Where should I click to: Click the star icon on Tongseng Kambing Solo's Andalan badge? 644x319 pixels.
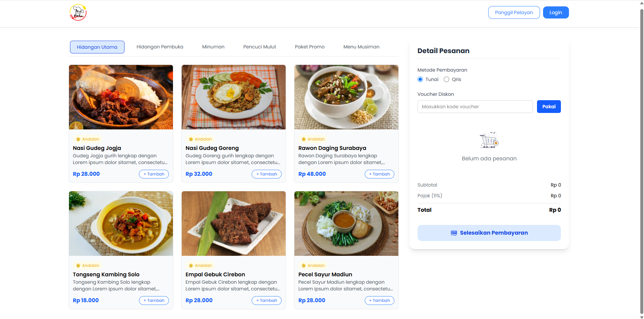coord(78,265)
